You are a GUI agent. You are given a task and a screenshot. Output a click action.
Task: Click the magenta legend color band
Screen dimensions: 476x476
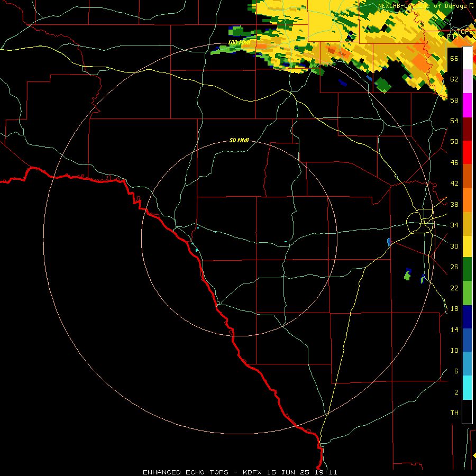pyautogui.click(x=467, y=105)
